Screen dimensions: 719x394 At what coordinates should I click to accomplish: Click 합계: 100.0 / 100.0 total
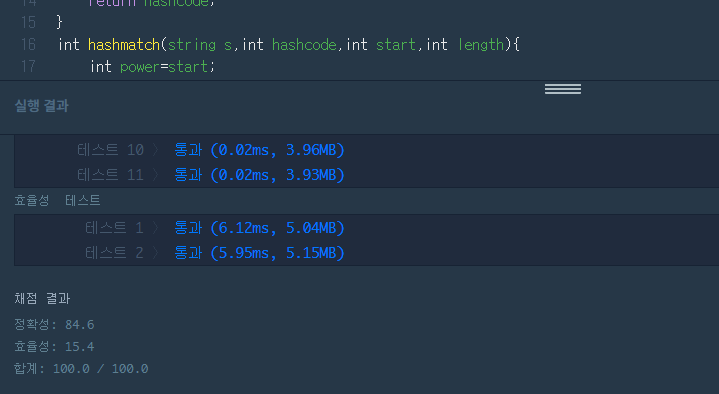point(81,368)
